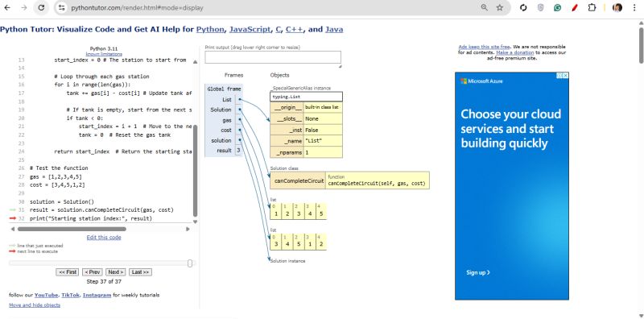Click the << First step button
The width and height of the screenshot is (644, 319).
[68, 272]
